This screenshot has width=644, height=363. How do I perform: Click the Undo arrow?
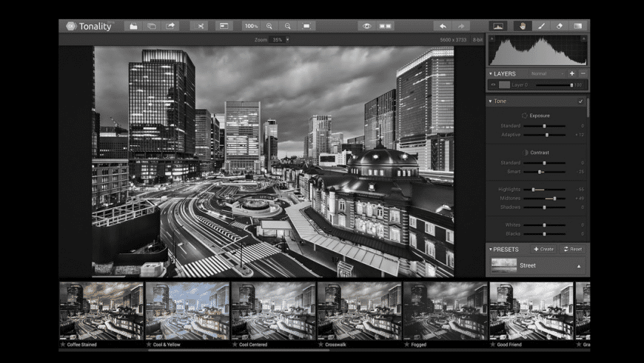tap(443, 26)
